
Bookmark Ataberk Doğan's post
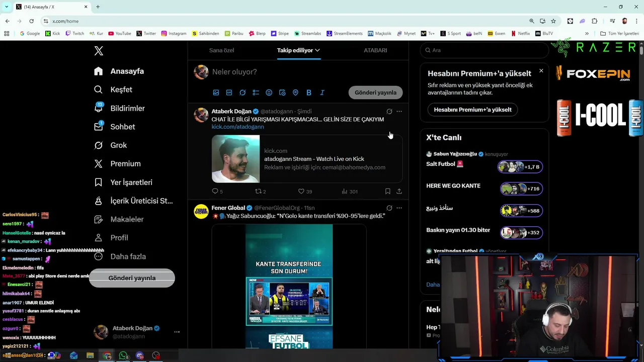pos(387,192)
